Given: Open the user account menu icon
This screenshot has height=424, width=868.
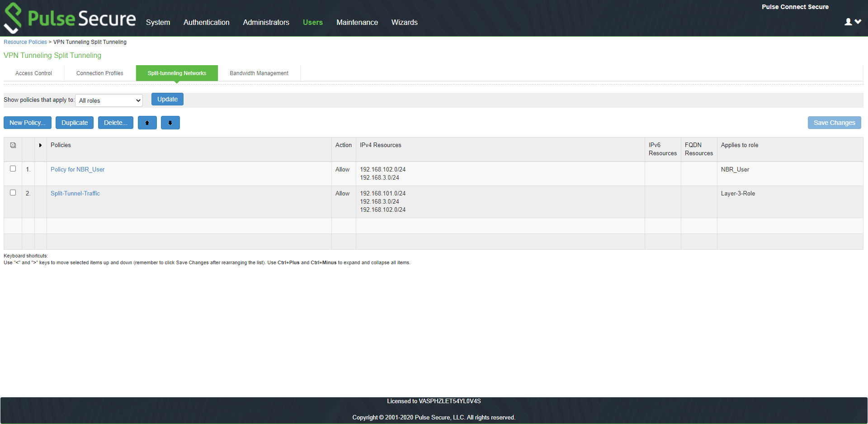Looking at the screenshot, I should click(853, 22).
